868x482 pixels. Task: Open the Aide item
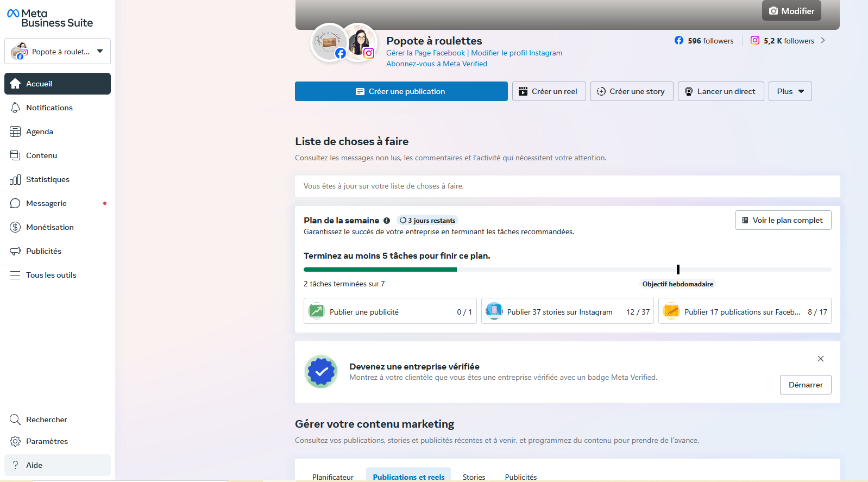pos(58,465)
